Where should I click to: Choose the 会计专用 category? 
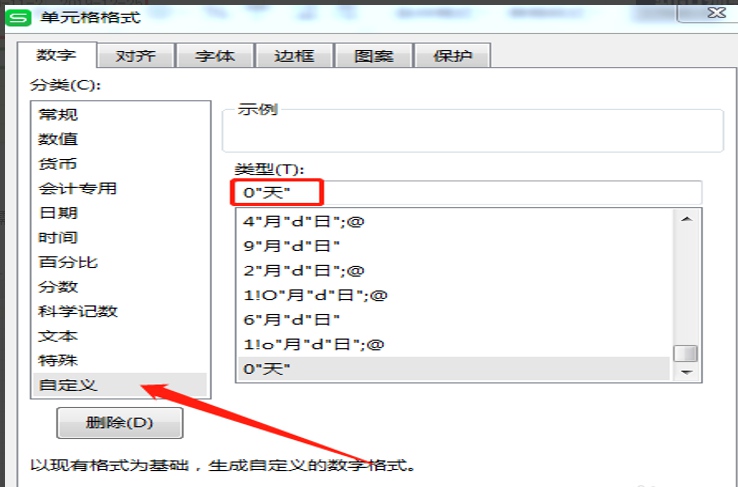coord(120,188)
